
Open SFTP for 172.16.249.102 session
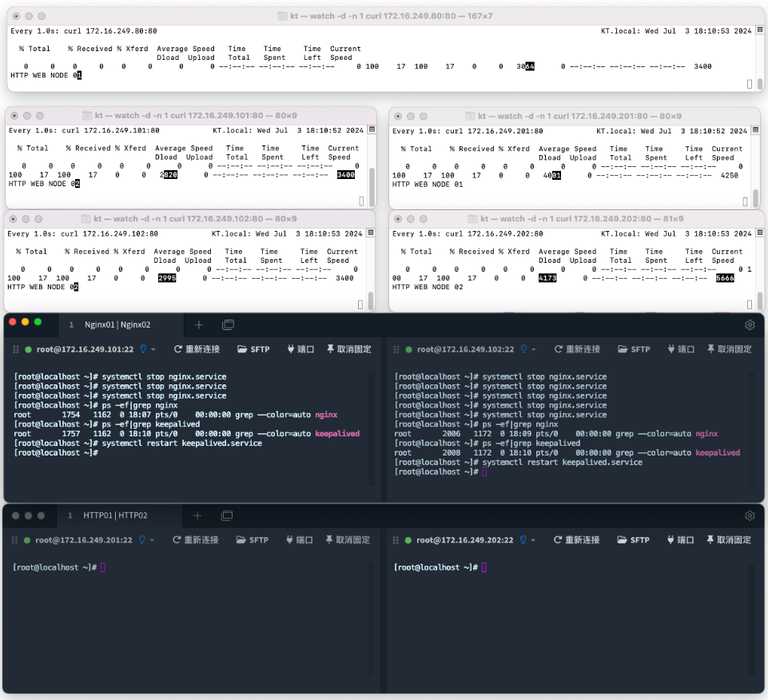(x=634, y=349)
